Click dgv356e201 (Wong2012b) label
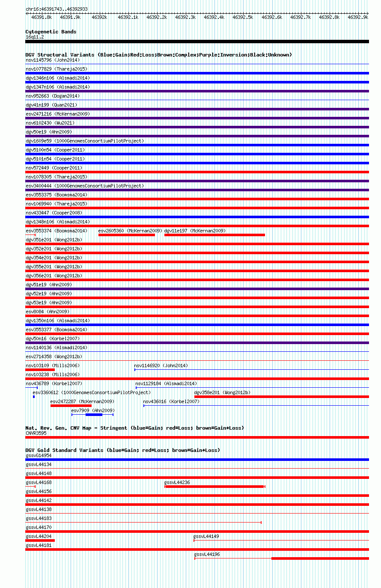 (54, 276)
